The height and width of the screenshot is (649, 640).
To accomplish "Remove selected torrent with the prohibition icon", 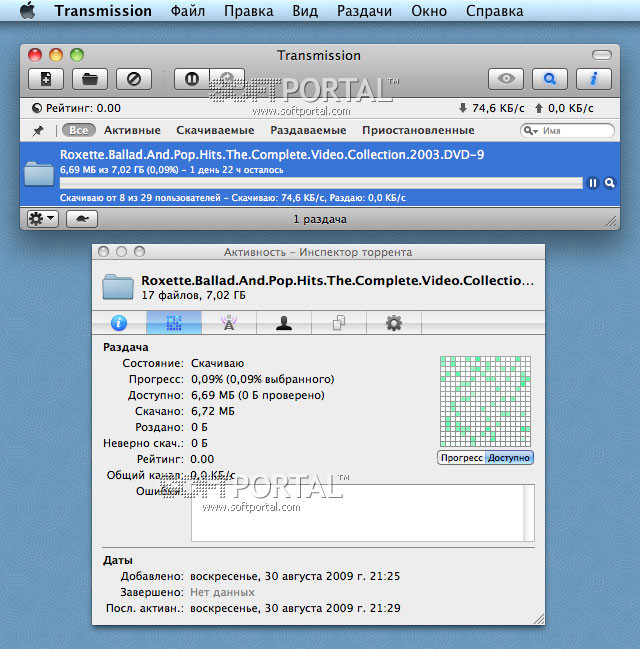I will click(x=134, y=79).
